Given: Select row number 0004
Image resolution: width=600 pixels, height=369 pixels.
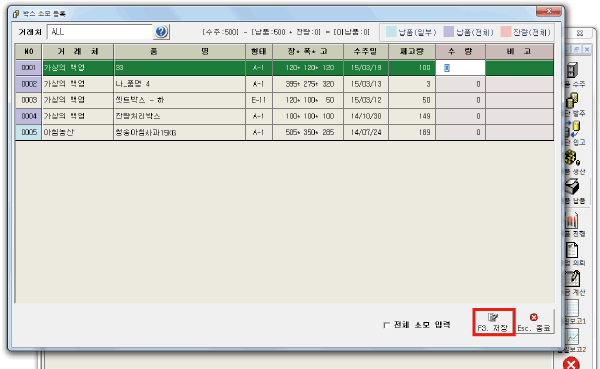Looking at the screenshot, I should pyautogui.click(x=29, y=116).
